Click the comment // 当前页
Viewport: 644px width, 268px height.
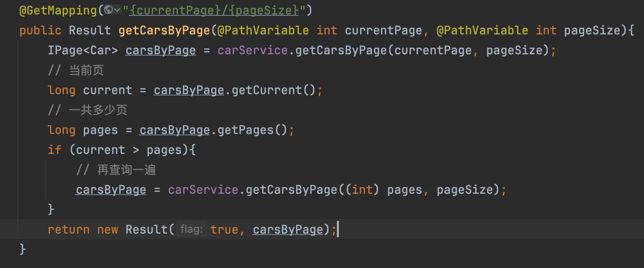pyautogui.click(x=76, y=70)
